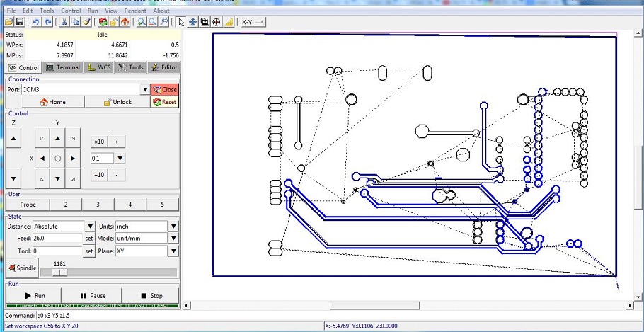Open the Tools menu
Screen dimensions: 644x332
click(x=47, y=11)
